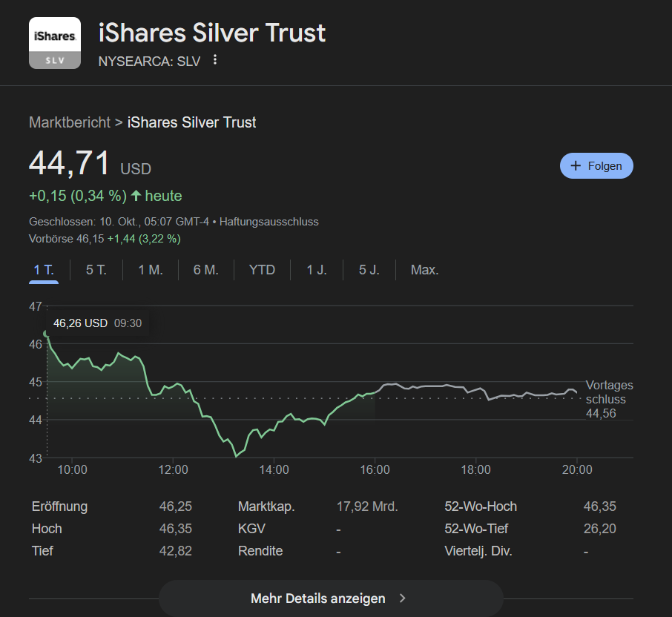Click the 16:00 time axis label
The image size is (672, 617).
click(x=375, y=469)
